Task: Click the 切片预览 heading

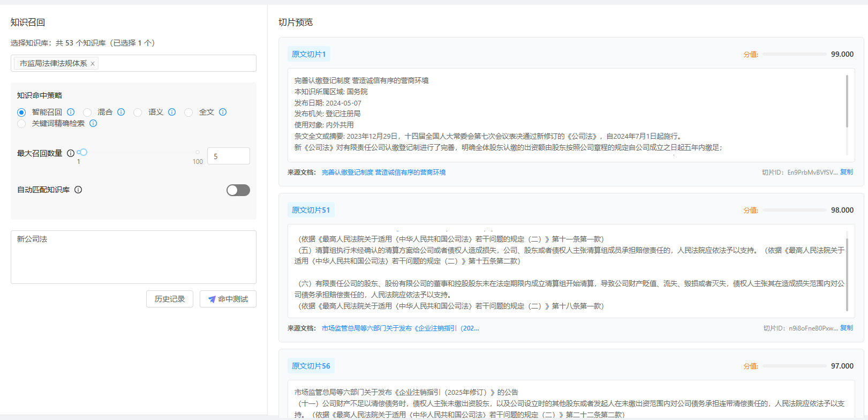Action: [296, 22]
